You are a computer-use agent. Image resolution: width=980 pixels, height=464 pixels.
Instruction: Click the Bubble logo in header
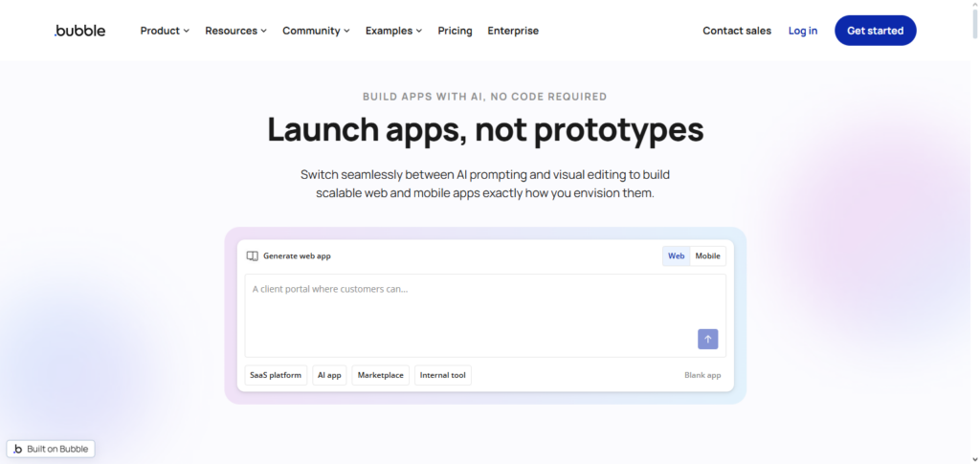(x=80, y=31)
